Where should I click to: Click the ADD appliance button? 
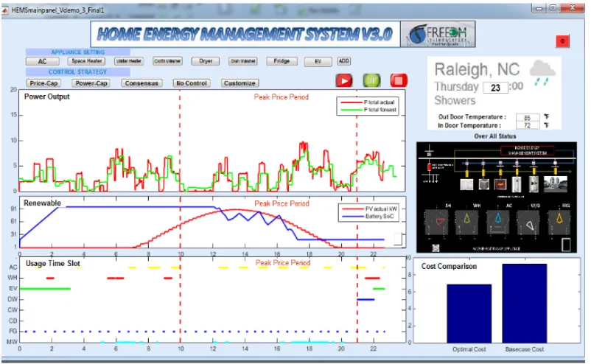pos(343,61)
